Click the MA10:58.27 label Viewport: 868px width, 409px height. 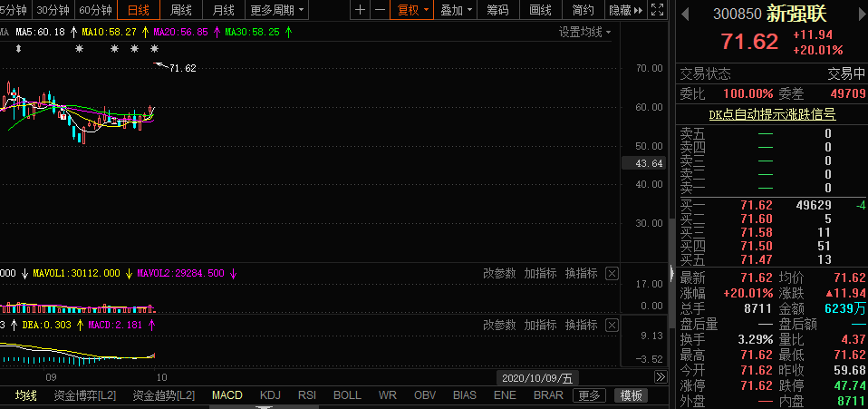point(109,32)
